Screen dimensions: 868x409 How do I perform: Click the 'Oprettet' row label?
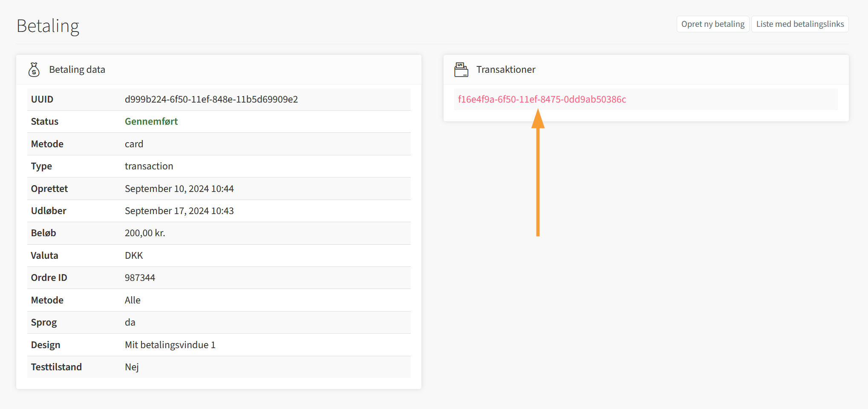[49, 189]
